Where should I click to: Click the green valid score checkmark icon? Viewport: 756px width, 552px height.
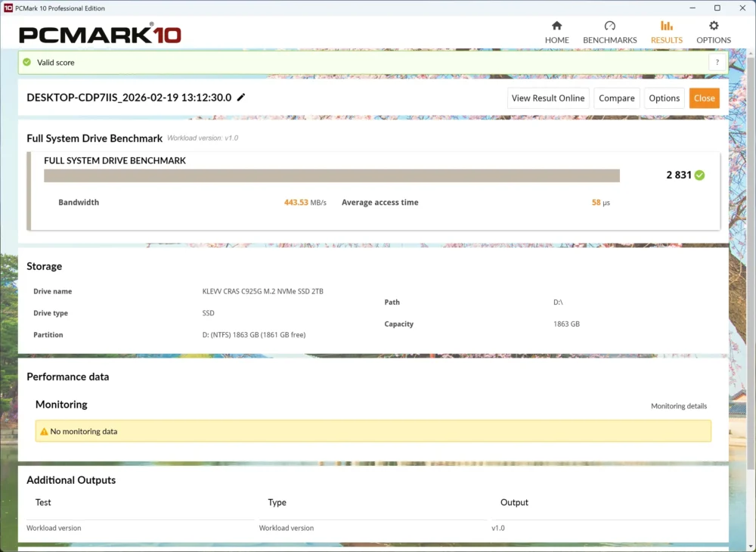click(27, 62)
